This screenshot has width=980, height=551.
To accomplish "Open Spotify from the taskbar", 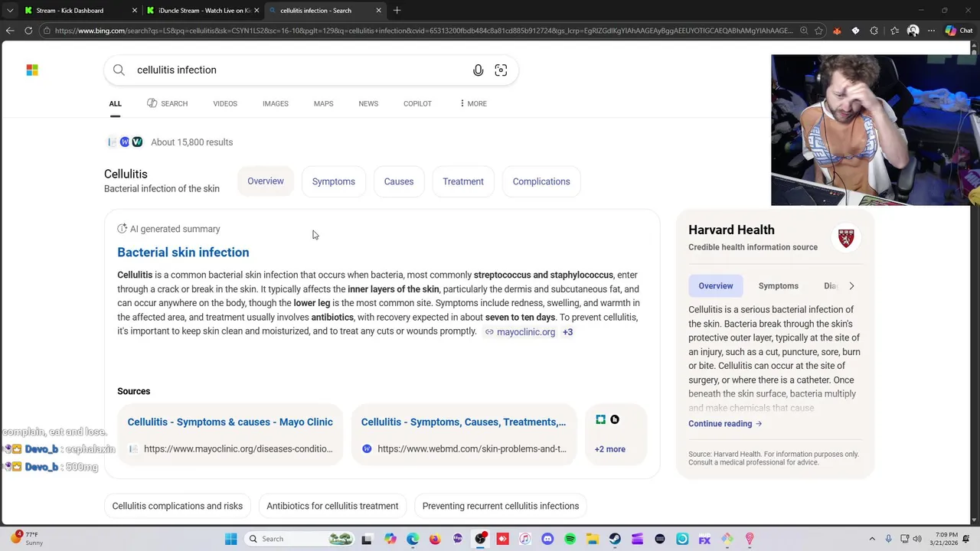I will coord(570,539).
